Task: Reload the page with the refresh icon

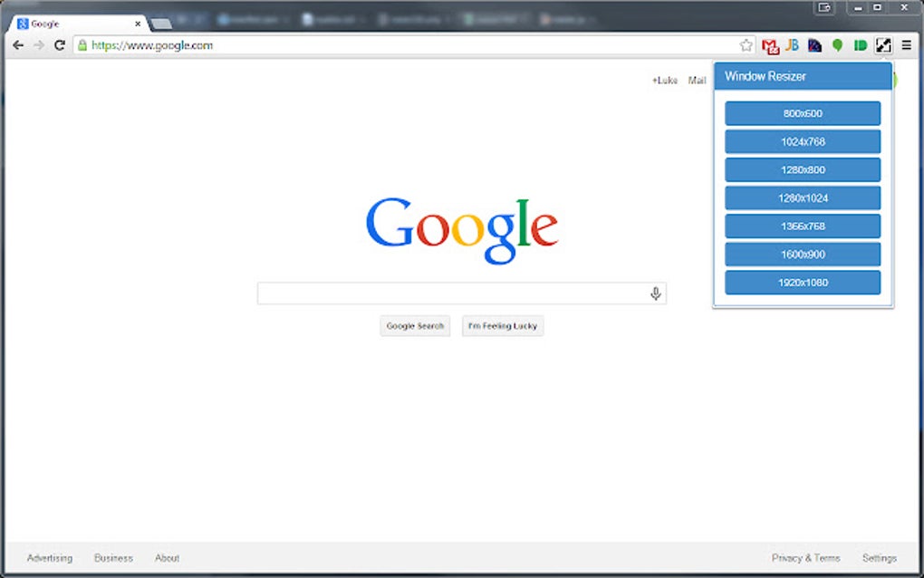Action: click(57, 44)
